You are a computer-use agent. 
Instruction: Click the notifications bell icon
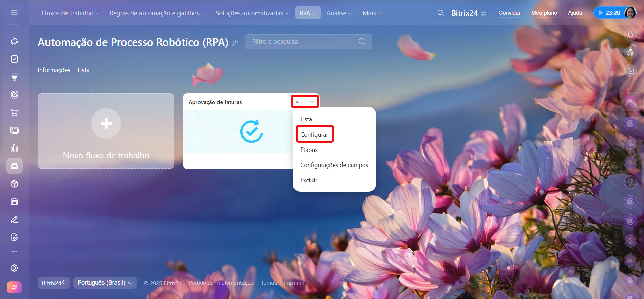(630, 35)
